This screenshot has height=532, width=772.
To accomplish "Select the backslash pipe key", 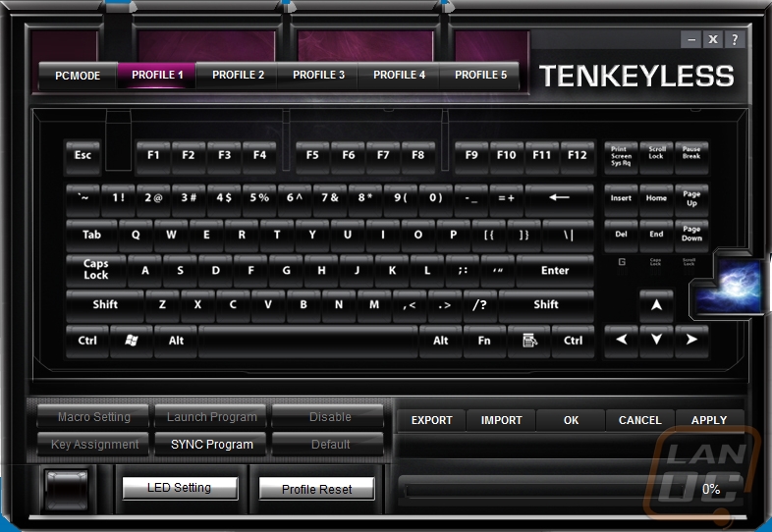I will pos(568,236).
